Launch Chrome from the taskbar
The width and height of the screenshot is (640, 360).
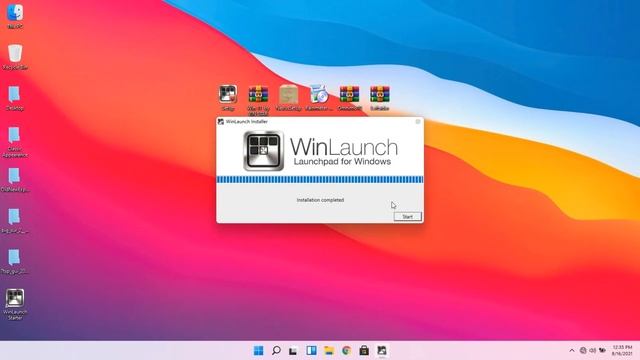point(346,351)
